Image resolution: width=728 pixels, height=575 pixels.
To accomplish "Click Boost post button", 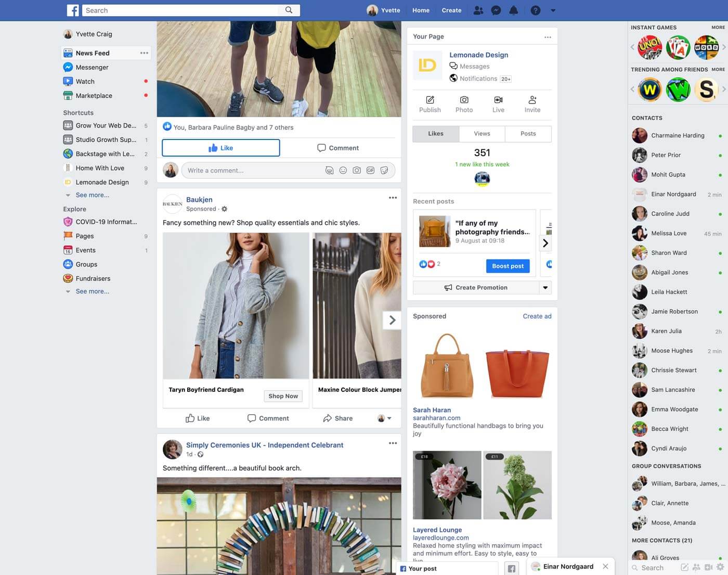I will click(x=508, y=266).
